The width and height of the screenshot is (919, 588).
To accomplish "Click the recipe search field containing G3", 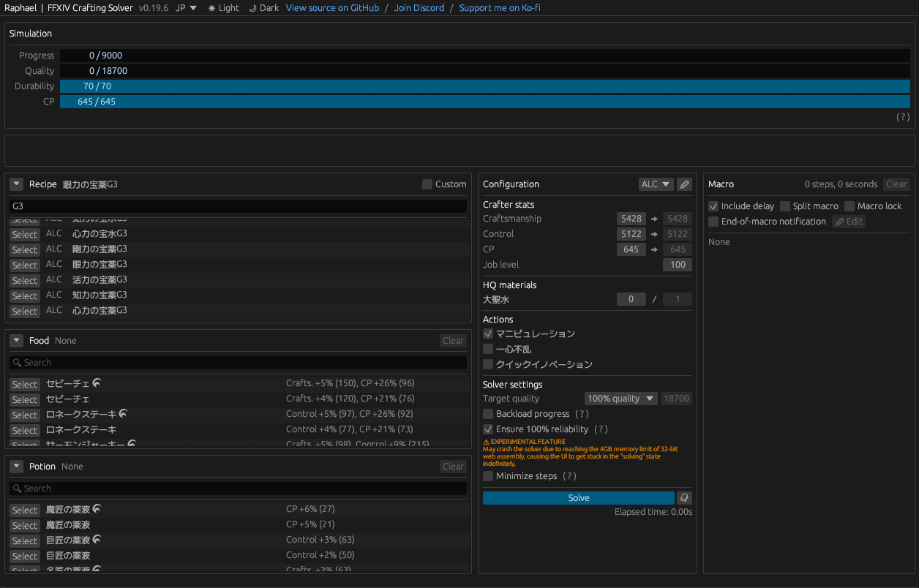I will [238, 207].
